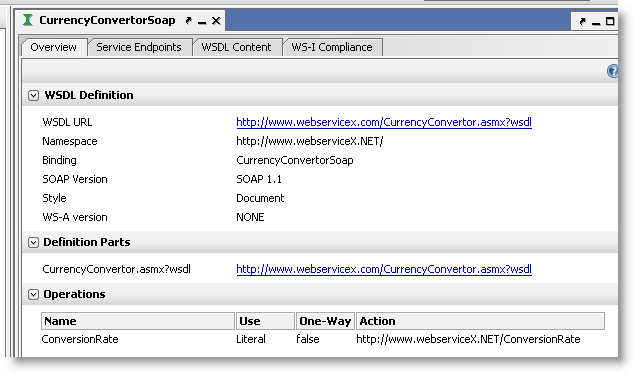Screen dimensions: 634x373
Task: Detach CurrencyConvertorSoap window using arrow icon
Action: pos(188,20)
